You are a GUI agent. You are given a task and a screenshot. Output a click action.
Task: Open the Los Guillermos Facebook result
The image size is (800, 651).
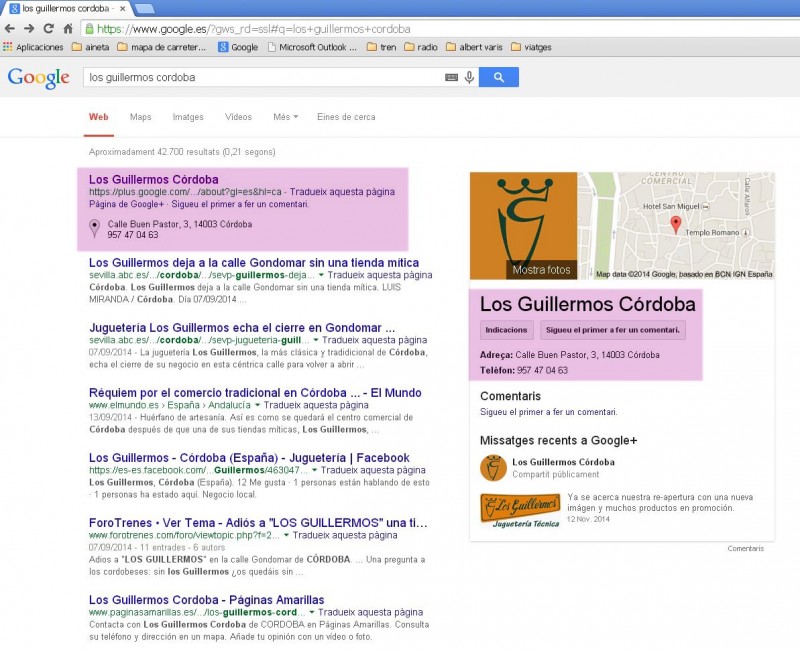coord(249,458)
